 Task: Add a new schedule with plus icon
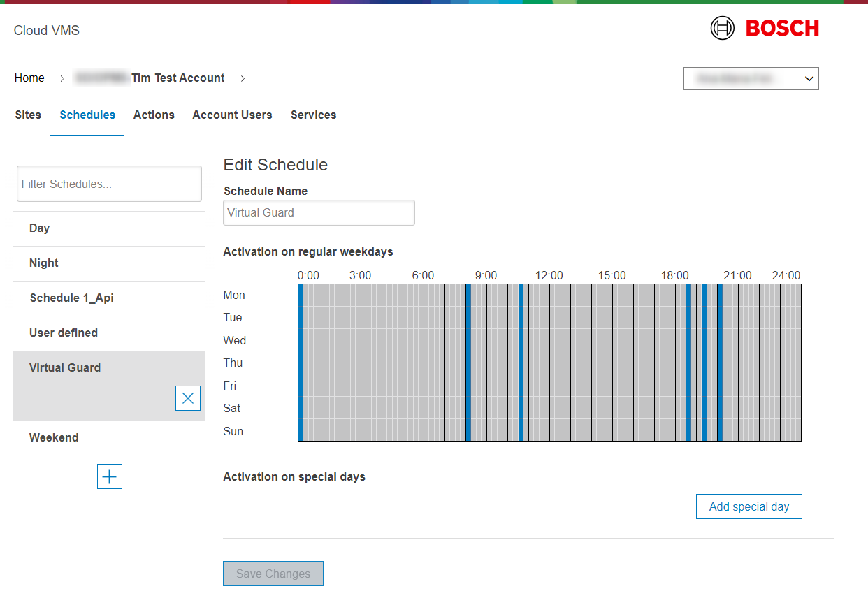[110, 476]
